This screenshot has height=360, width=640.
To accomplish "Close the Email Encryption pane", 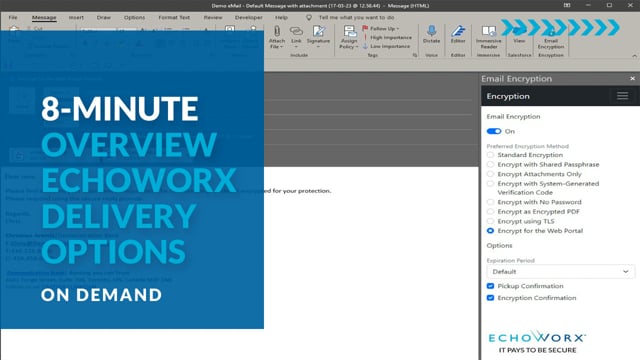I will pos(632,78).
